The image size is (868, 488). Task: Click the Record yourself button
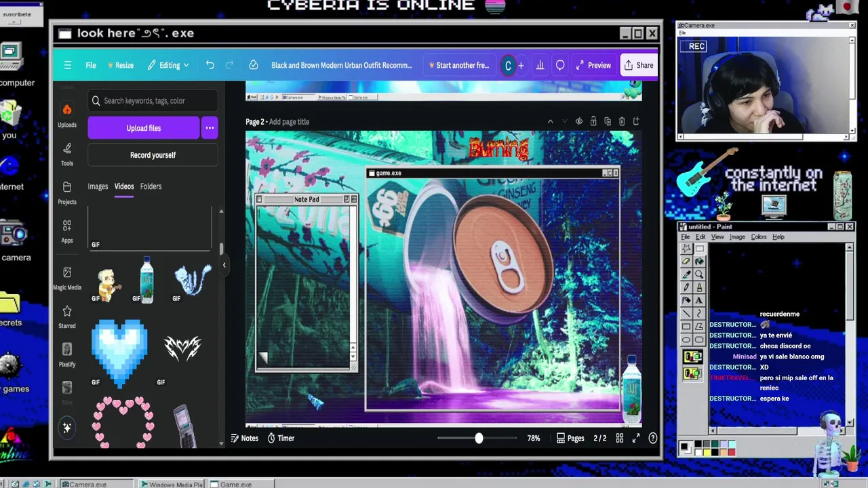tap(153, 155)
